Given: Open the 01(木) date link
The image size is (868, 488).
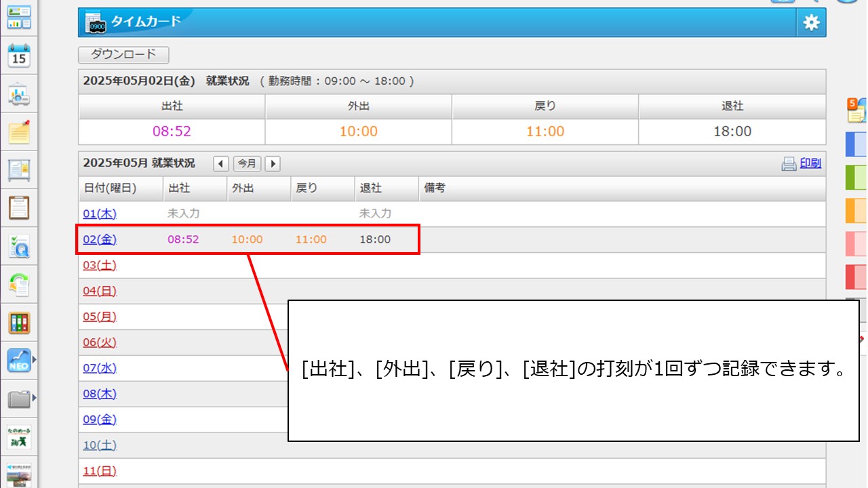Looking at the screenshot, I should pos(100,213).
